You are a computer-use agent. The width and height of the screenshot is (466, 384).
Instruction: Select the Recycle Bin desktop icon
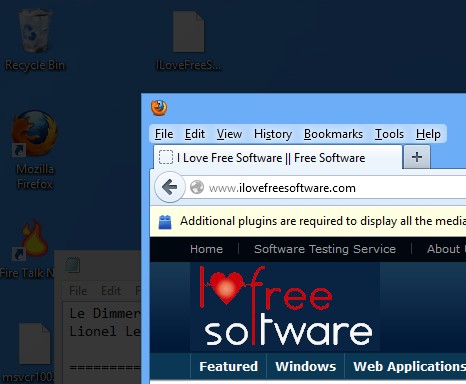coord(35,40)
